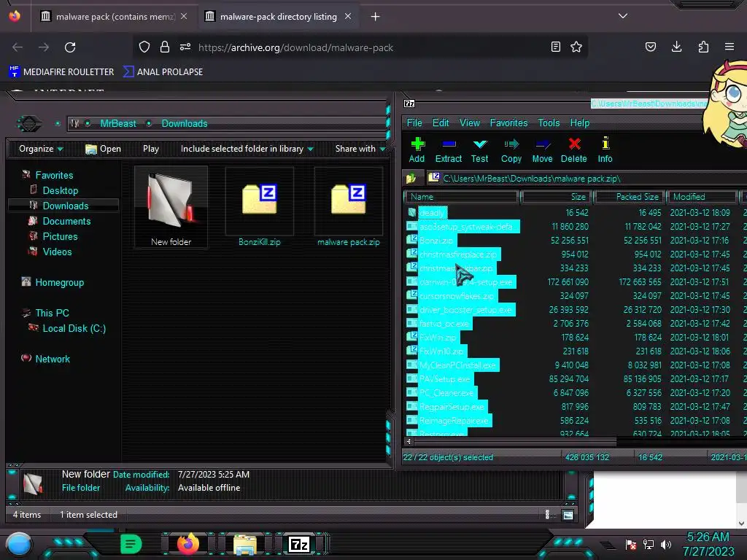This screenshot has height=560, width=747.
Task: Open the Start orb
Action: tap(19, 544)
